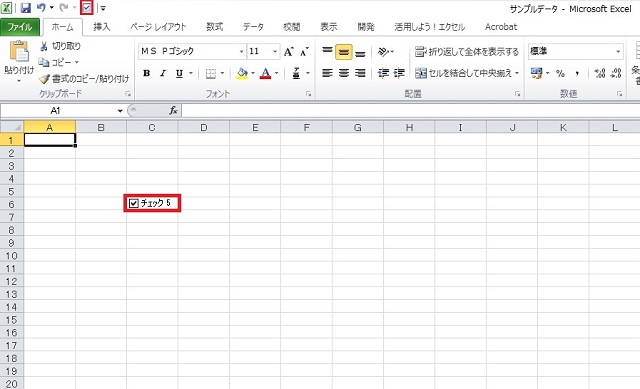Click 切り取り cut button
The image size is (640, 389).
click(x=60, y=46)
